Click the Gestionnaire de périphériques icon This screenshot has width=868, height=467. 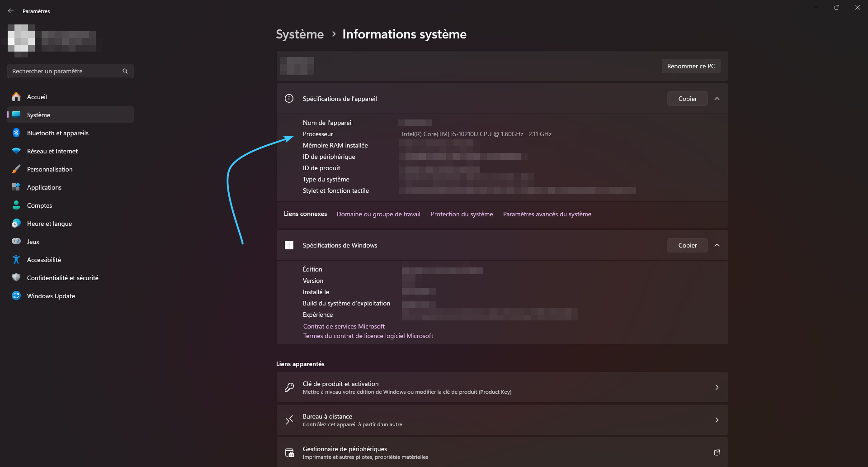tap(289, 453)
